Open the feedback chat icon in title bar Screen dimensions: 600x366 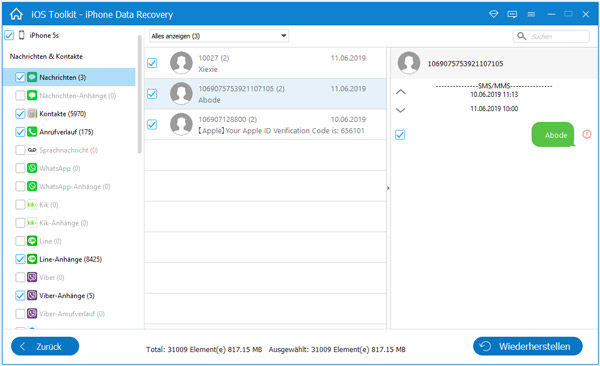pos(512,14)
